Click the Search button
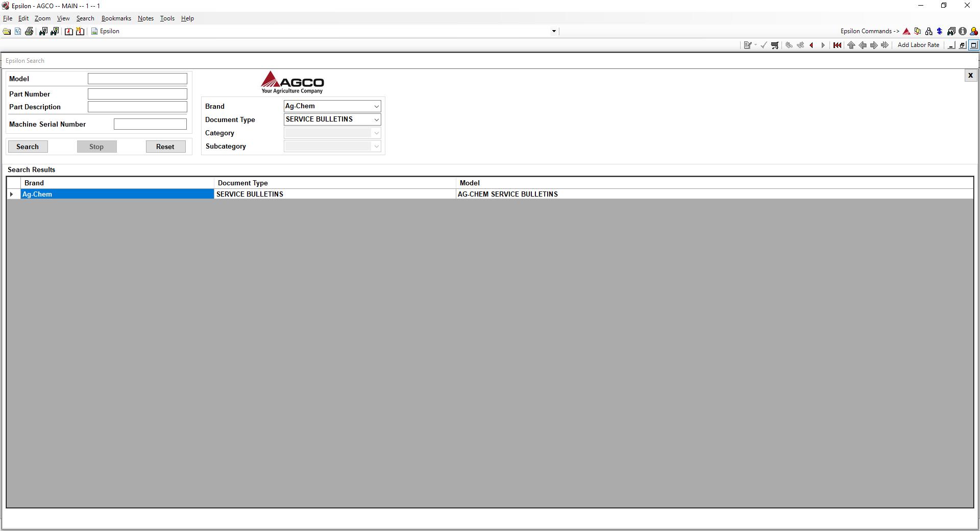Image resolution: width=980 pixels, height=531 pixels. [28, 147]
